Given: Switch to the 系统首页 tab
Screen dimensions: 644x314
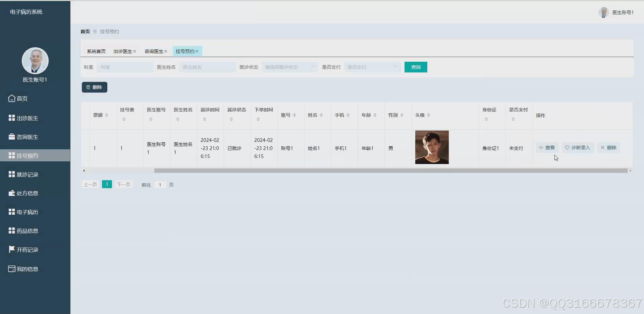Looking at the screenshot, I should tap(96, 51).
